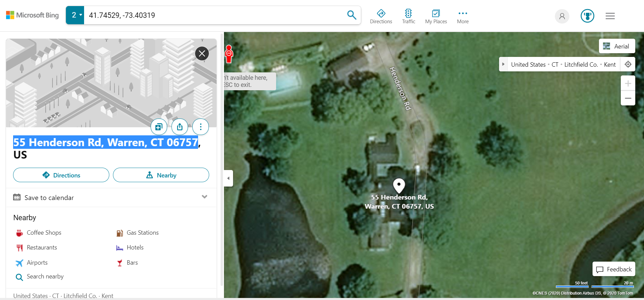Viewport: 644px width, 300px height.
Task: Expand the Save to calendar section
Action: (204, 197)
